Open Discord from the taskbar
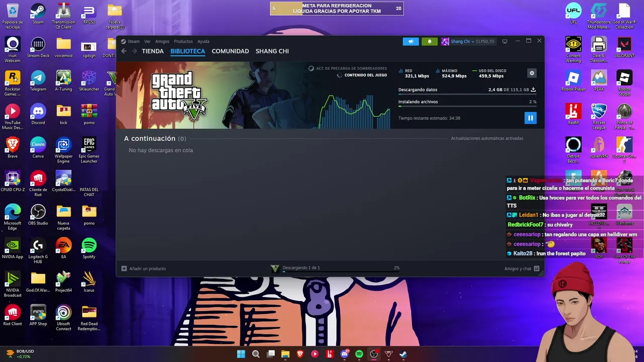Image resolution: width=644 pixels, height=362 pixels. click(x=345, y=354)
